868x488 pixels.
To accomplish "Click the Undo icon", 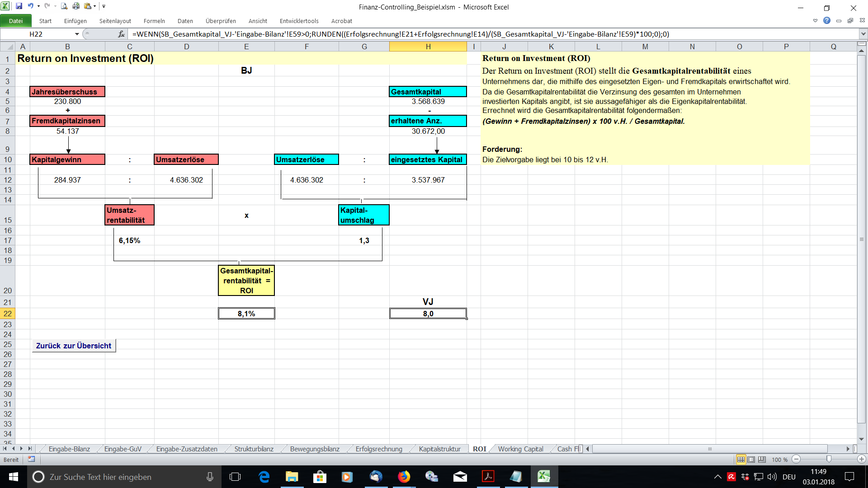I will tap(30, 6).
